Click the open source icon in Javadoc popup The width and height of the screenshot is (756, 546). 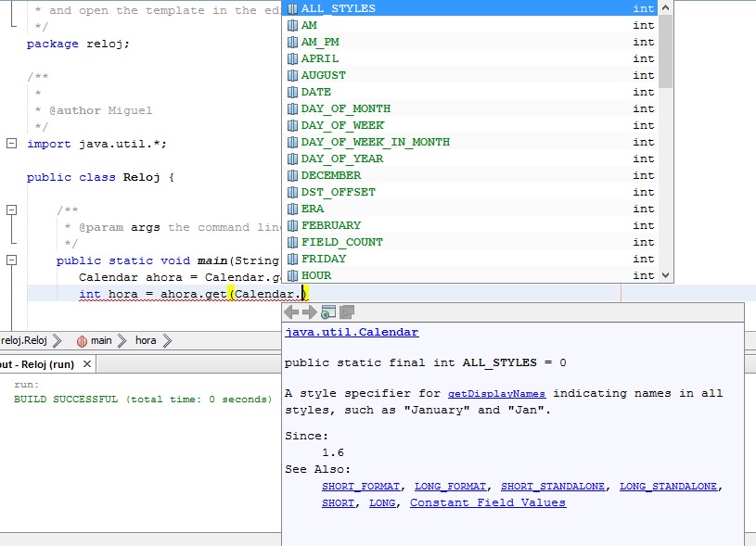point(347,312)
